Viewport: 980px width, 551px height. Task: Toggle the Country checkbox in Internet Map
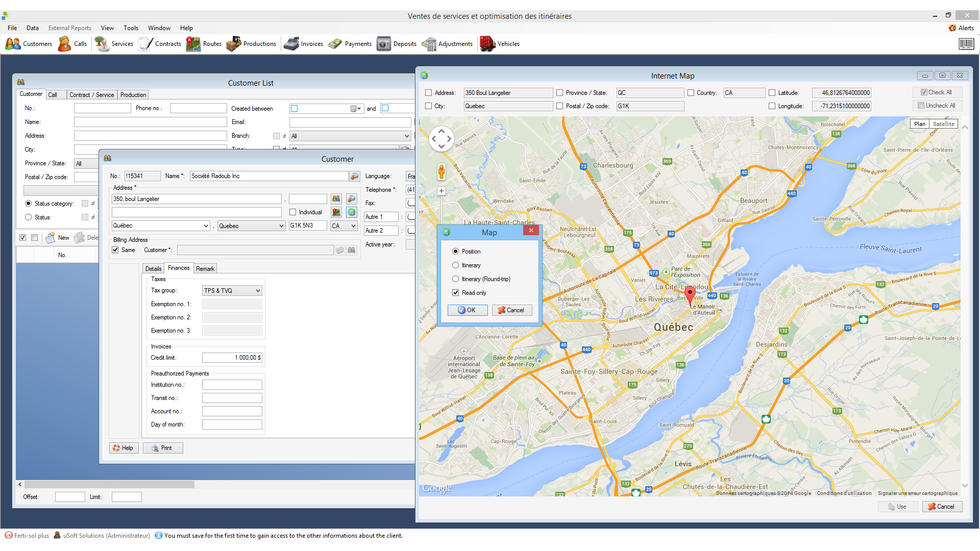(x=691, y=93)
